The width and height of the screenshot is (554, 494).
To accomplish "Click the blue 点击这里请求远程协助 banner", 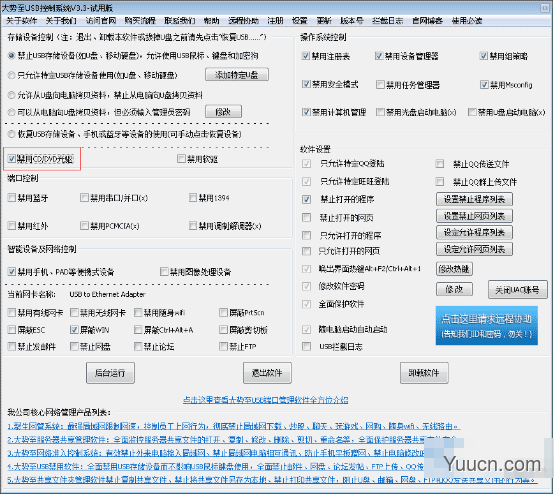I will [487, 325].
